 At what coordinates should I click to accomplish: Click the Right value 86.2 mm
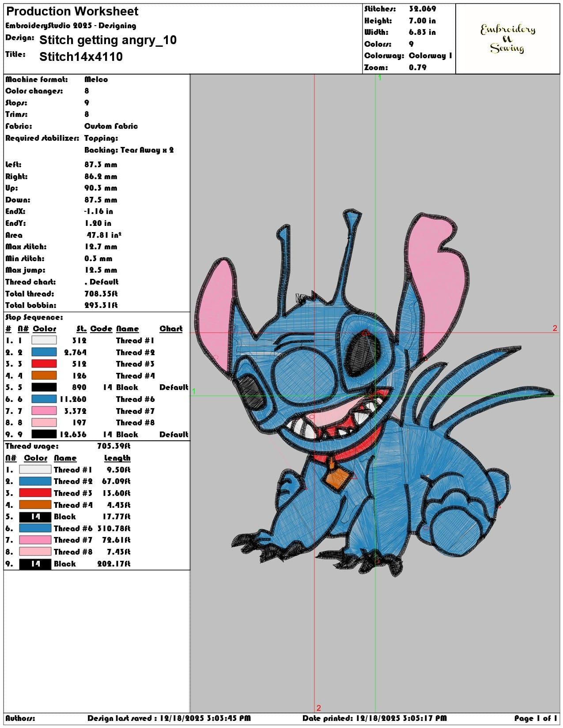pos(101,176)
